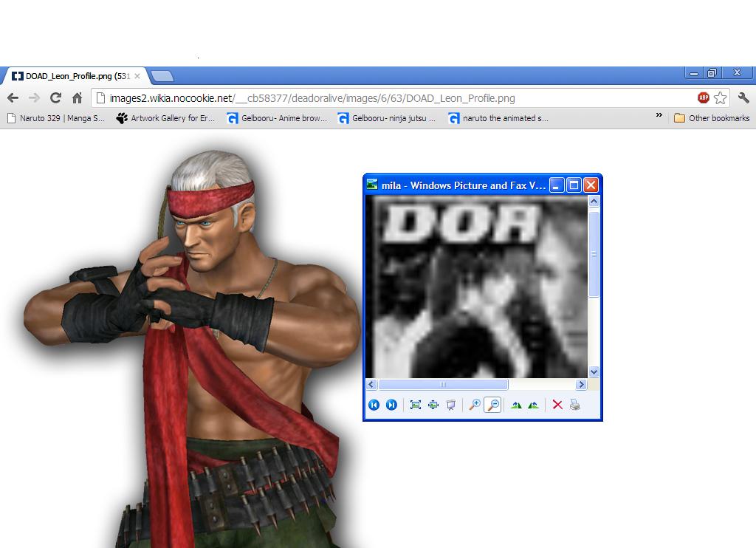756x548 pixels.
Task: Select the DOAD_Leon_Profile.png tab
Action: 74,76
